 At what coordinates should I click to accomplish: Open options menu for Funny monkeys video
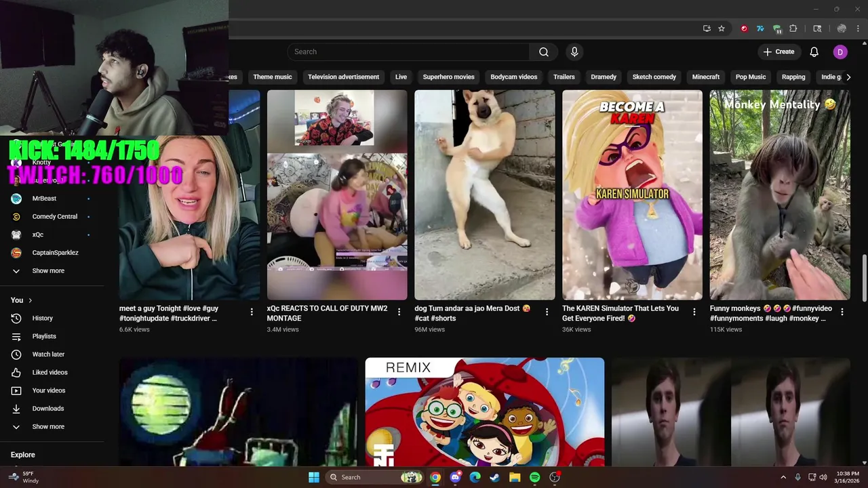pos(842,312)
